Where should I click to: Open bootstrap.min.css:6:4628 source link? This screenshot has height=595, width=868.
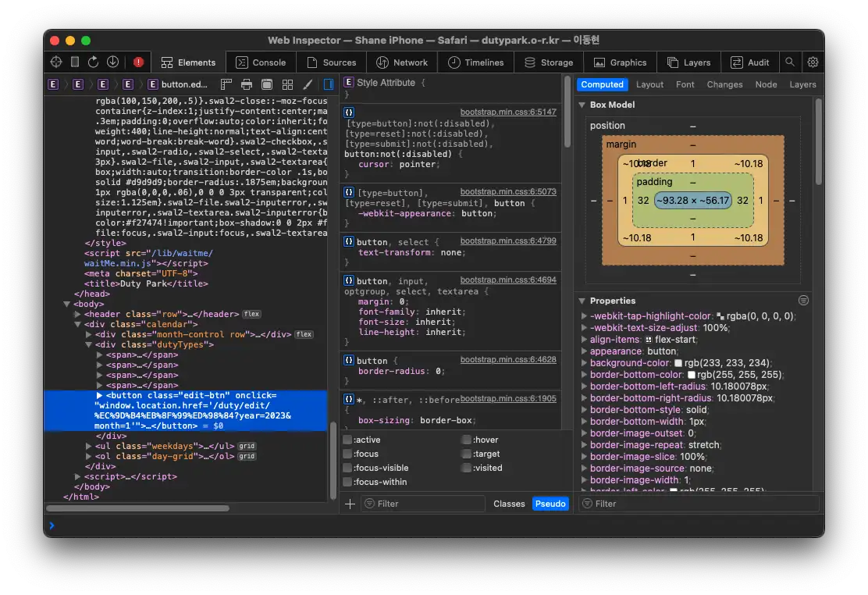point(508,359)
